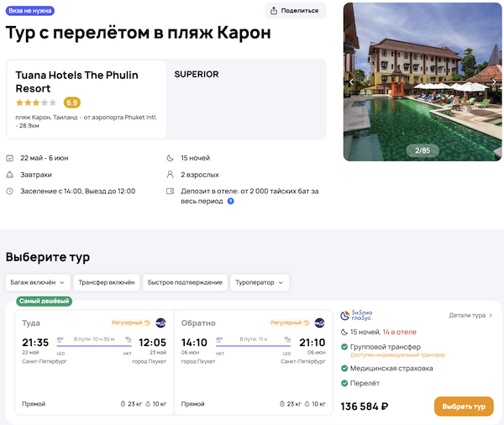
Task: Open the Багаж включён dropdown filter
Action: (x=37, y=282)
